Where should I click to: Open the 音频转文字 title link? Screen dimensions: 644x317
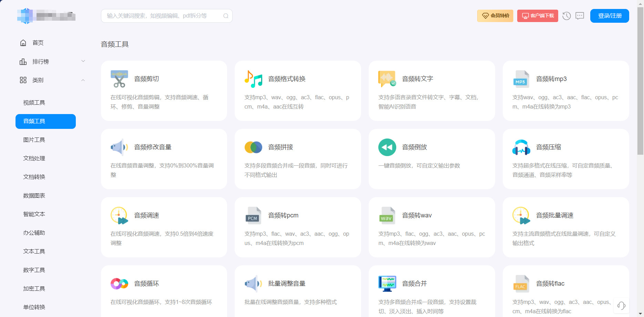click(418, 79)
